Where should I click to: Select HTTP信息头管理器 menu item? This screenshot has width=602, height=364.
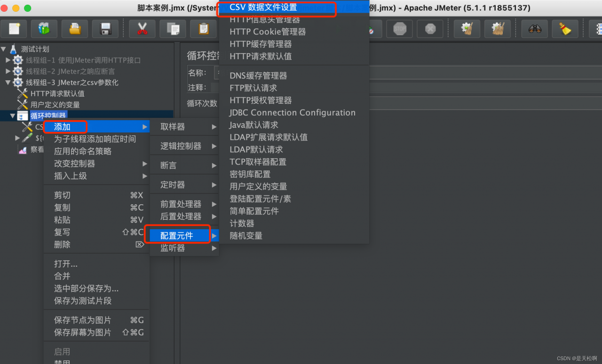tap(294, 20)
